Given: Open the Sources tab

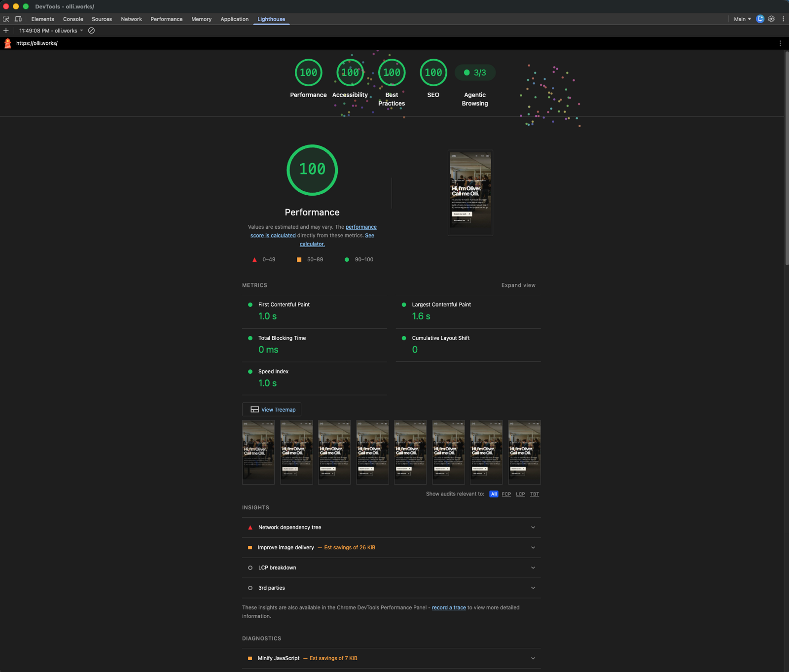Looking at the screenshot, I should [102, 19].
